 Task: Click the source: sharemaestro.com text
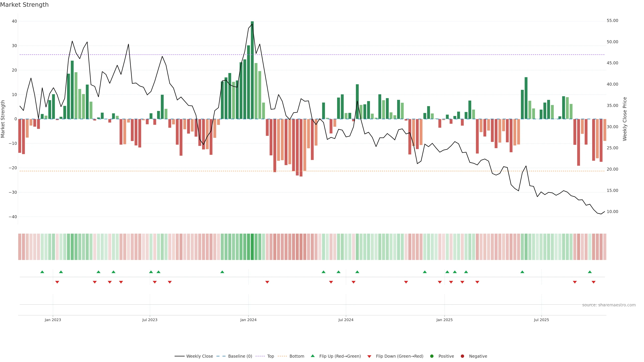pyautogui.click(x=609, y=305)
